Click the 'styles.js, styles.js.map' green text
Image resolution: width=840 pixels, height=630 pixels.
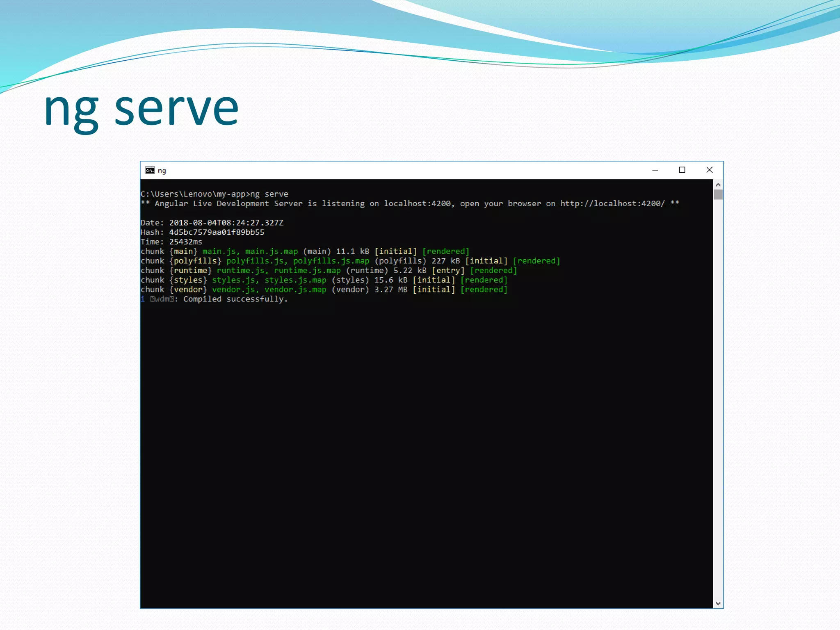(269, 280)
